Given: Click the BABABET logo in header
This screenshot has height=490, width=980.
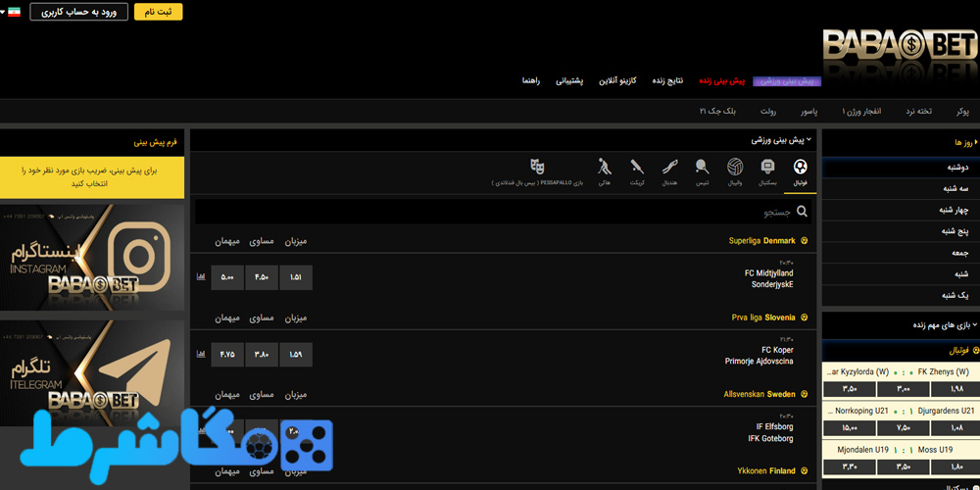Looking at the screenshot, I should click(900, 47).
